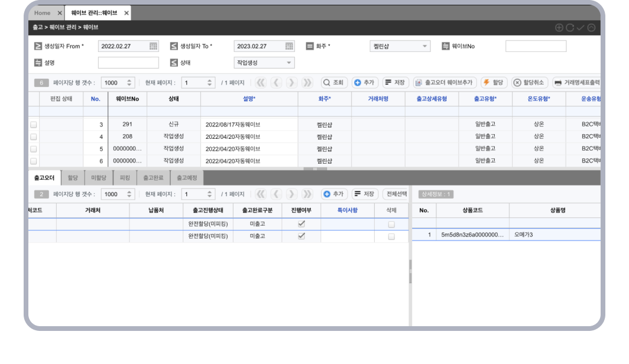
Task: Open rows-per-page stepper in upper grid
Action: pos(130,83)
